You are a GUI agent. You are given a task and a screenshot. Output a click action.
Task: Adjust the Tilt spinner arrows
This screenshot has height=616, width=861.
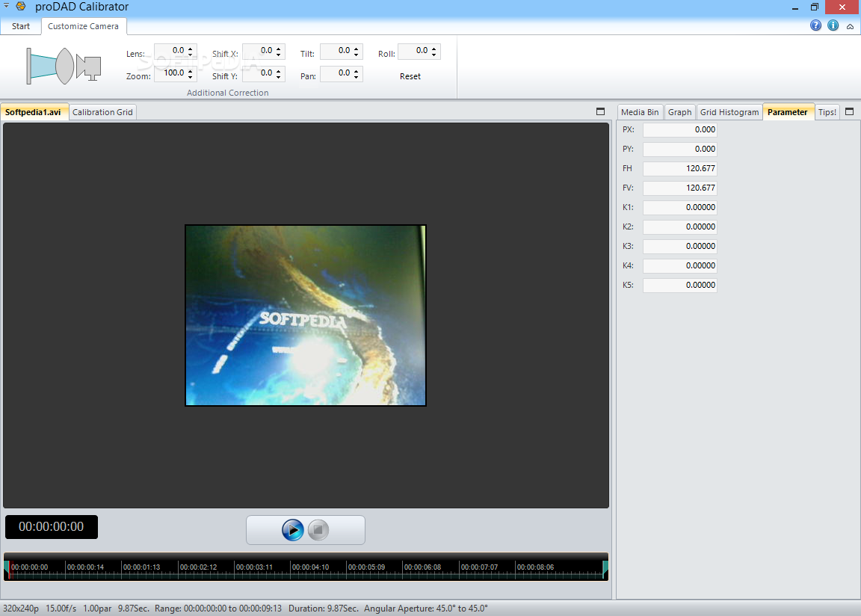[357, 51]
